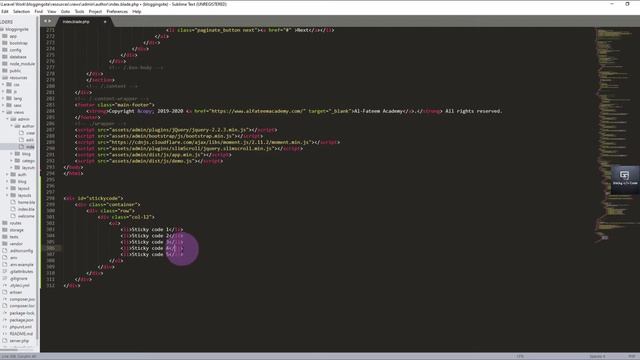Image resolution: width=640 pixels, height=360 pixels.
Task: Click the app folder icon
Action: pos(5,36)
